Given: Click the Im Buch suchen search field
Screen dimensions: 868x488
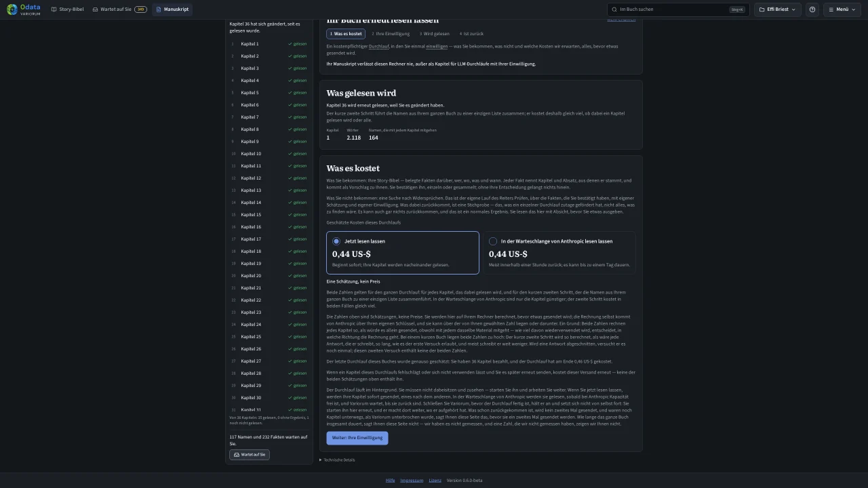Looking at the screenshot, I should pyautogui.click(x=678, y=9).
